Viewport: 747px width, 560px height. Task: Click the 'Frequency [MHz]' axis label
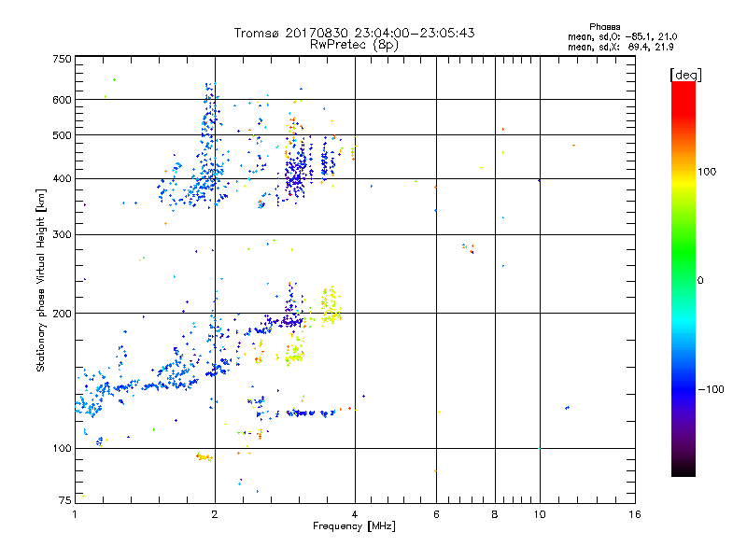[x=354, y=526]
